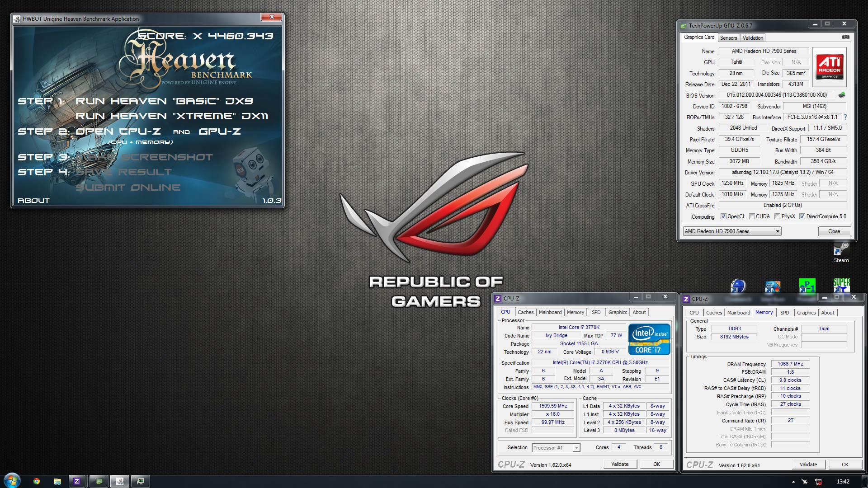Open Windows Explorer from the taskbar
Viewport: 868px width, 488px height.
pos(57,481)
